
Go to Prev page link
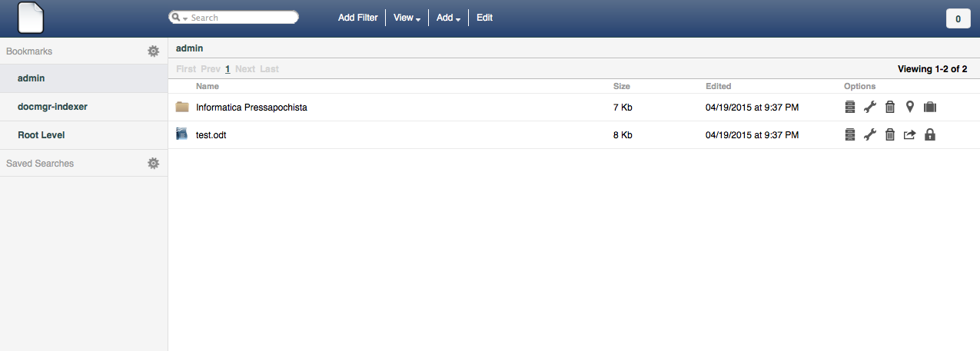pyautogui.click(x=211, y=69)
